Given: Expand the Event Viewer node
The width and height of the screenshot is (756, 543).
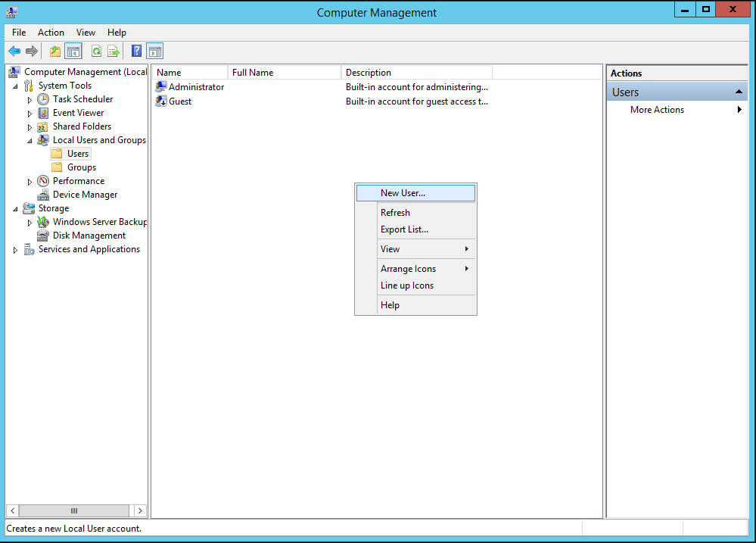Looking at the screenshot, I should pyautogui.click(x=30, y=114).
